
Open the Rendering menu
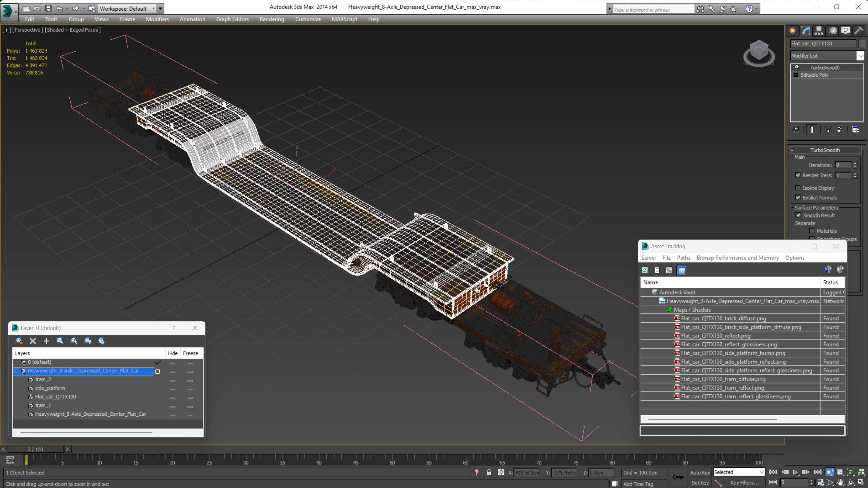tap(272, 19)
